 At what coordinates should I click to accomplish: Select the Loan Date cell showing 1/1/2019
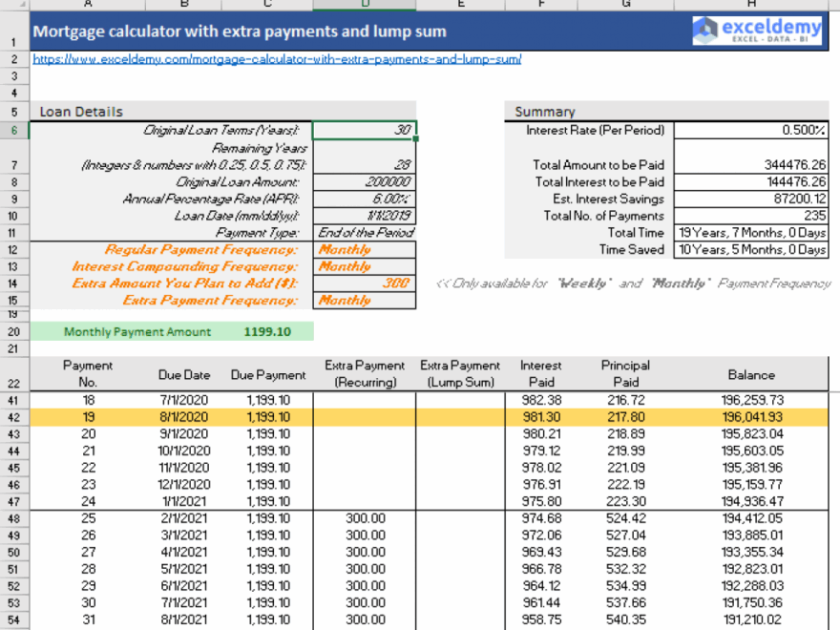366,216
